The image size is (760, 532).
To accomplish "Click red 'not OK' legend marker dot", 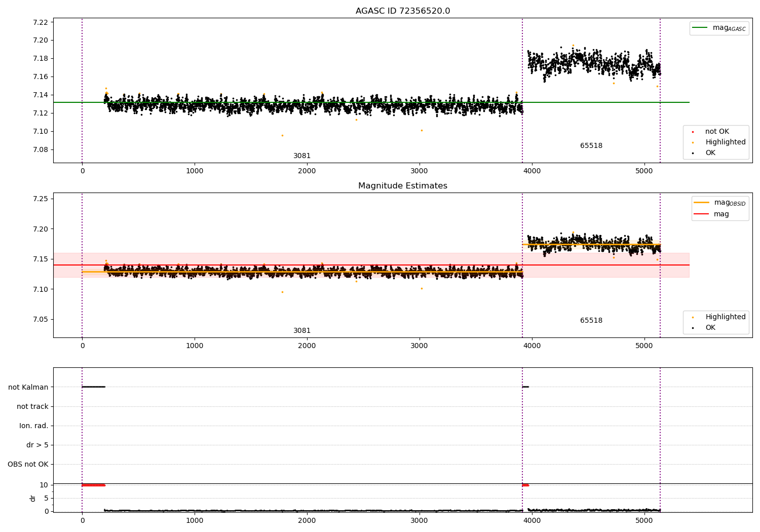I will click(x=693, y=132).
